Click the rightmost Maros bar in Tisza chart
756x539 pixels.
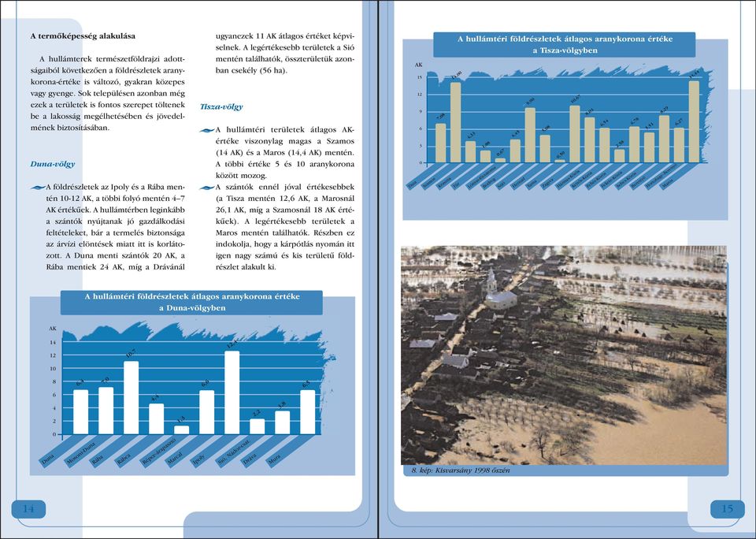click(694, 121)
